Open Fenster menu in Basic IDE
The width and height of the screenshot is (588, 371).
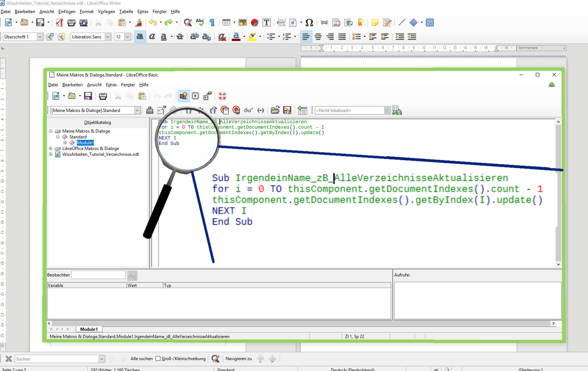(x=128, y=85)
